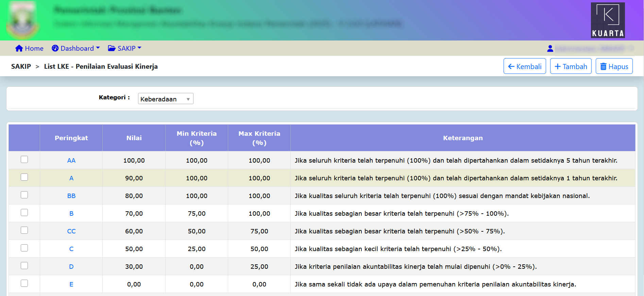Viewport: 644px width, 296px height.
Task: Click the Min Kriteria value 75,00
Action: click(x=197, y=214)
